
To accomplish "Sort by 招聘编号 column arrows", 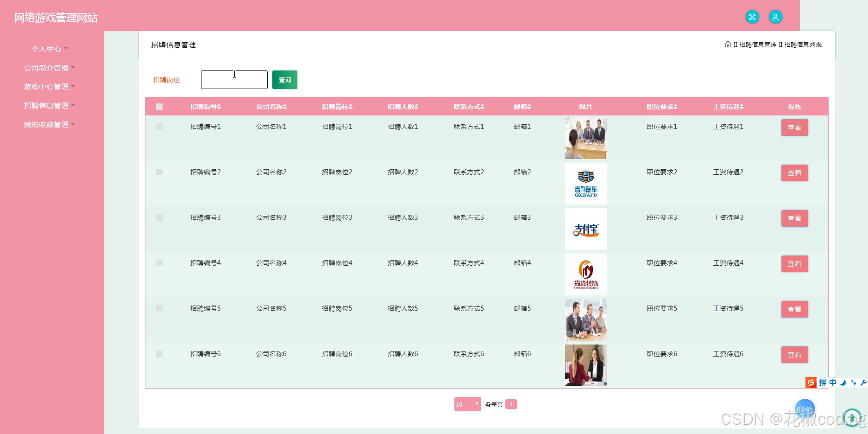I will pyautogui.click(x=219, y=107).
